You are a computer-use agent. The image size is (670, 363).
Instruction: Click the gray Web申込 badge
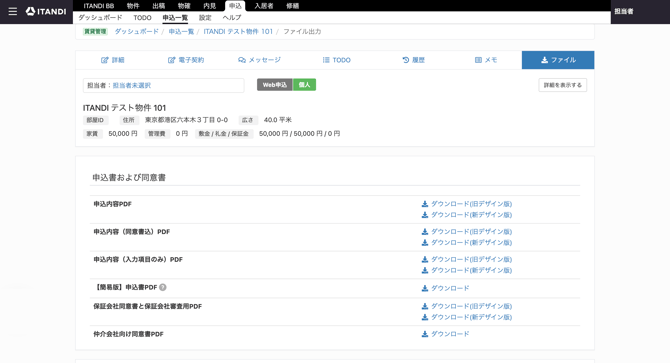[275, 85]
